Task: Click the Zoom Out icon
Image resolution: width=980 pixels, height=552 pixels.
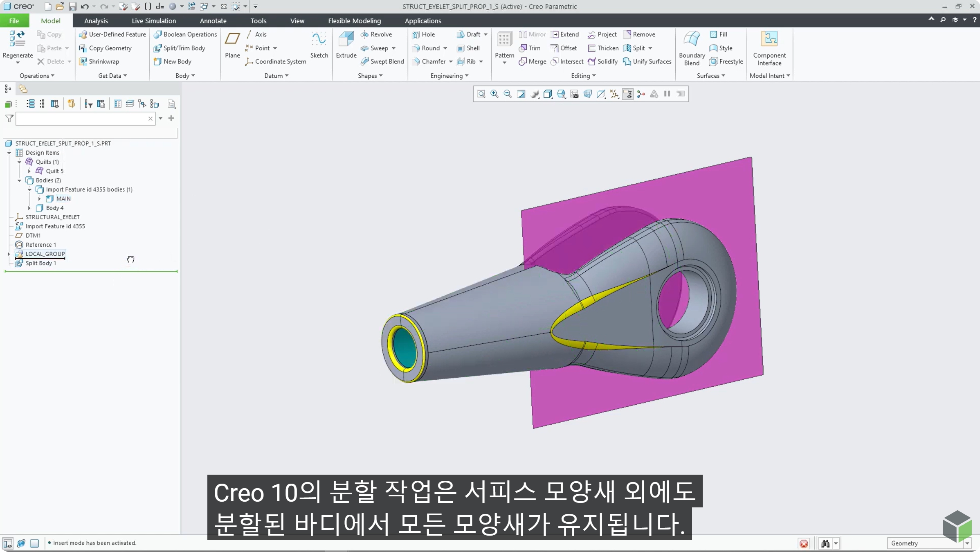Action: pyautogui.click(x=508, y=94)
